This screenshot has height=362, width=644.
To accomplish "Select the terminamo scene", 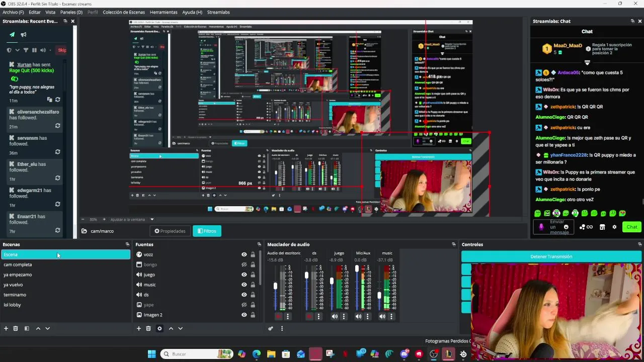I will (x=65, y=295).
